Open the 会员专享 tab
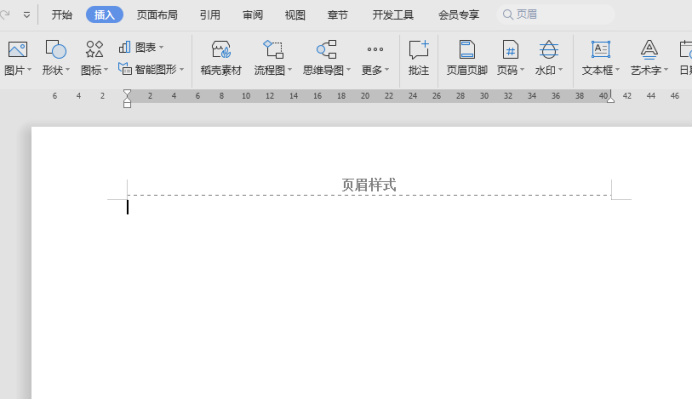The height and width of the screenshot is (400, 693). 458,15
